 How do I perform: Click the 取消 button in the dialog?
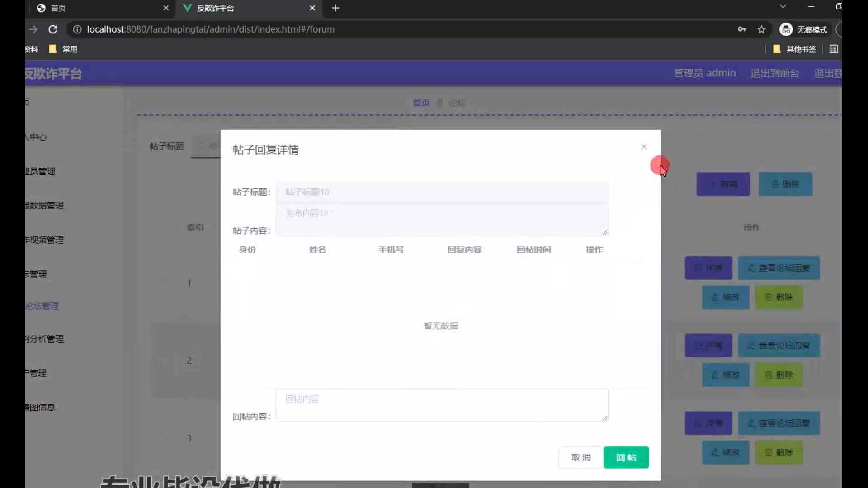[581, 457]
